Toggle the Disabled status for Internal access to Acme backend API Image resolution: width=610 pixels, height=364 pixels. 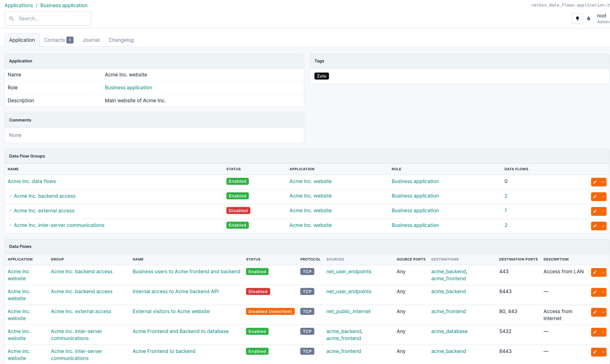[258, 291]
